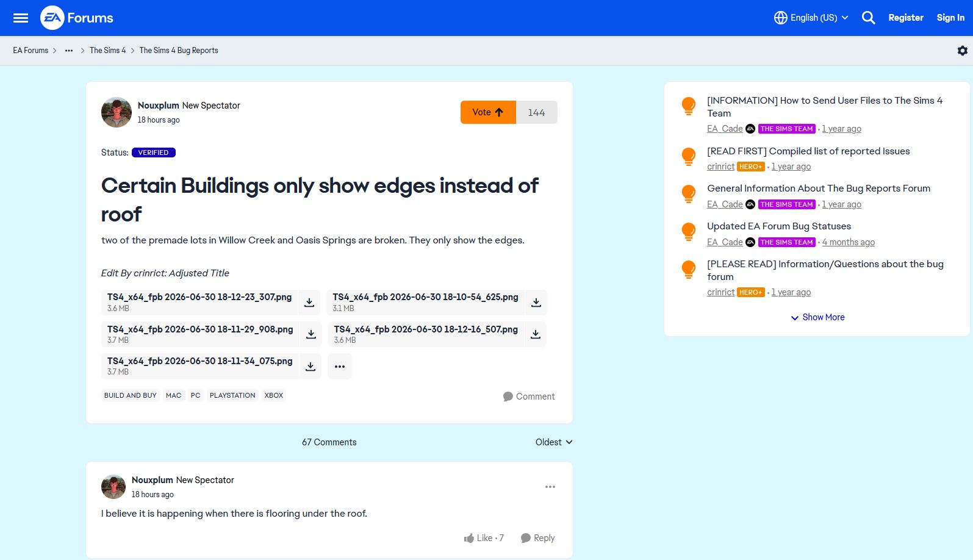Open attachment TS4_x64_fpb 2026-06-30 18-10-54_625.png

pos(425,303)
